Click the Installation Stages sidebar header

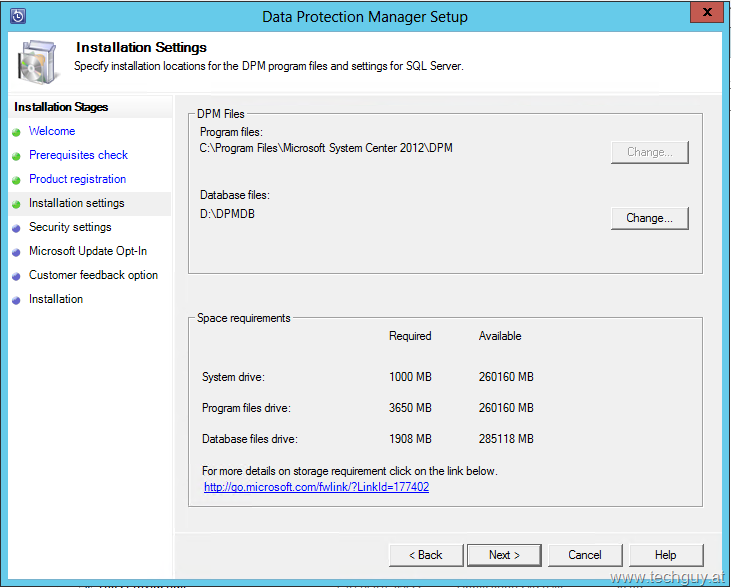coord(61,107)
